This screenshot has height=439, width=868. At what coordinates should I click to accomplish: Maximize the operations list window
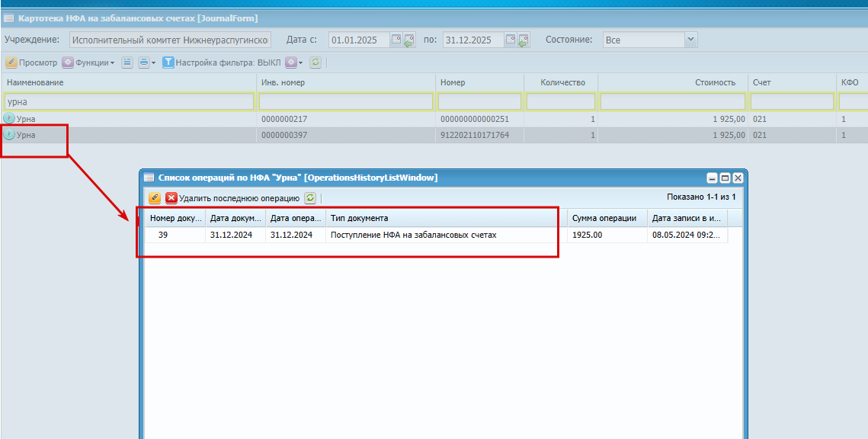click(x=725, y=178)
